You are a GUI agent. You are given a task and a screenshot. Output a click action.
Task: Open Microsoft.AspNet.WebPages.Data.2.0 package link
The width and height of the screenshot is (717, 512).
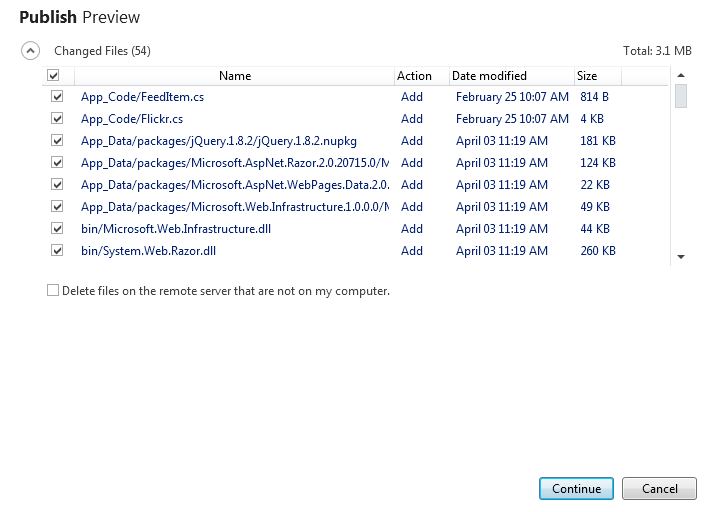pyautogui.click(x=235, y=185)
